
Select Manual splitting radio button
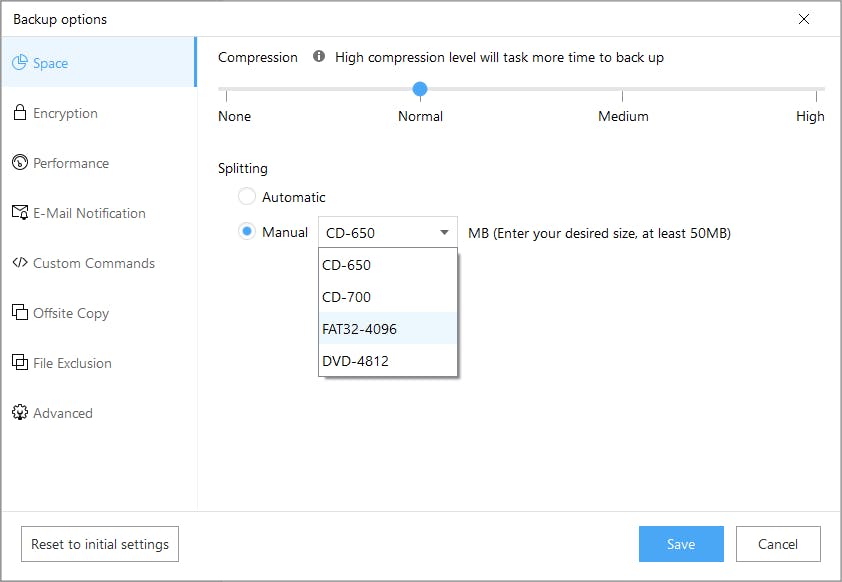[247, 232]
